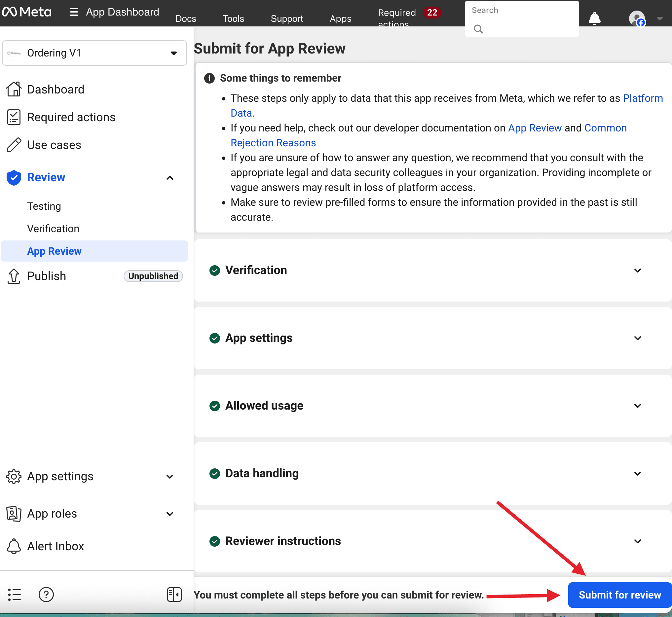Click the search magnifier icon

(x=478, y=29)
